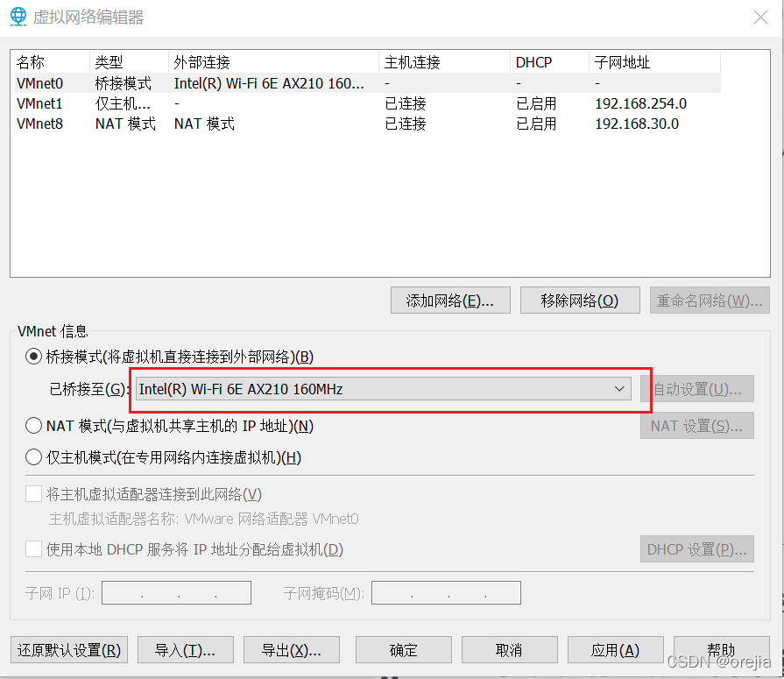
Task: Click the 类型 column header
Action: tap(129, 62)
